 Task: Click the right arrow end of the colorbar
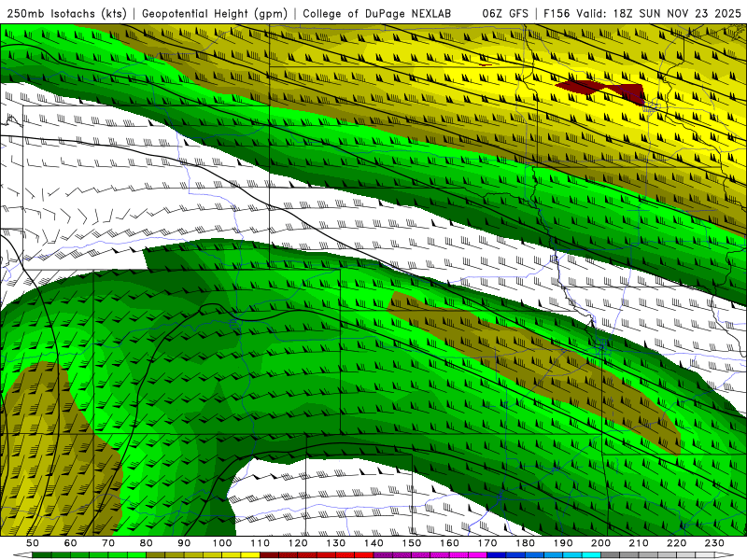click(x=725, y=554)
